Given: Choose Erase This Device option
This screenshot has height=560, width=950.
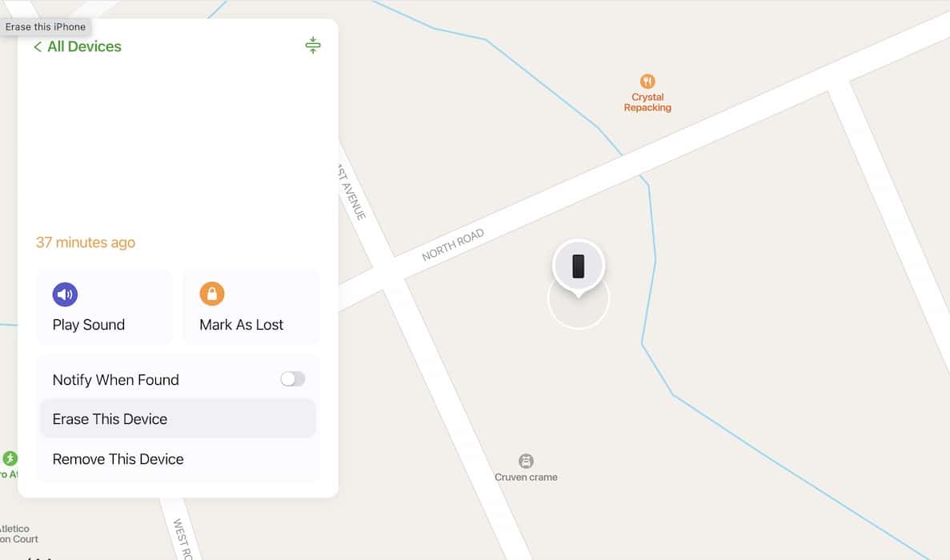Looking at the screenshot, I should pos(178,418).
